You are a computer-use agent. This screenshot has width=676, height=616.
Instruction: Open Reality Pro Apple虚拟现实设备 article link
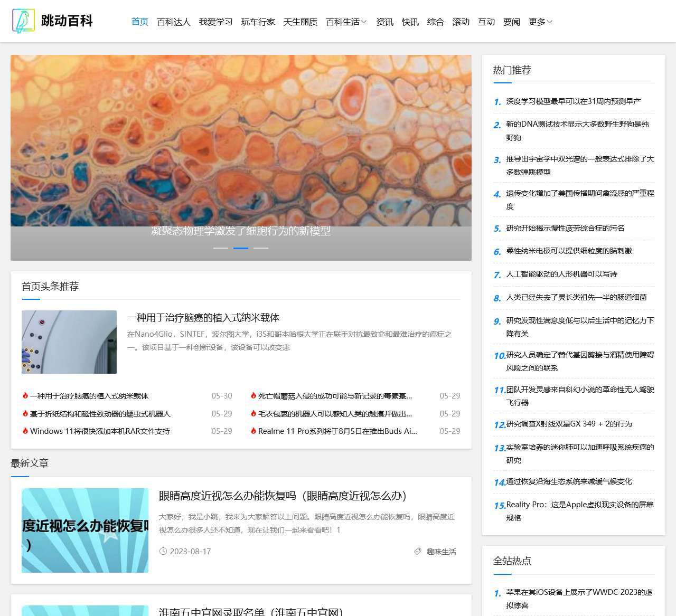(580, 511)
